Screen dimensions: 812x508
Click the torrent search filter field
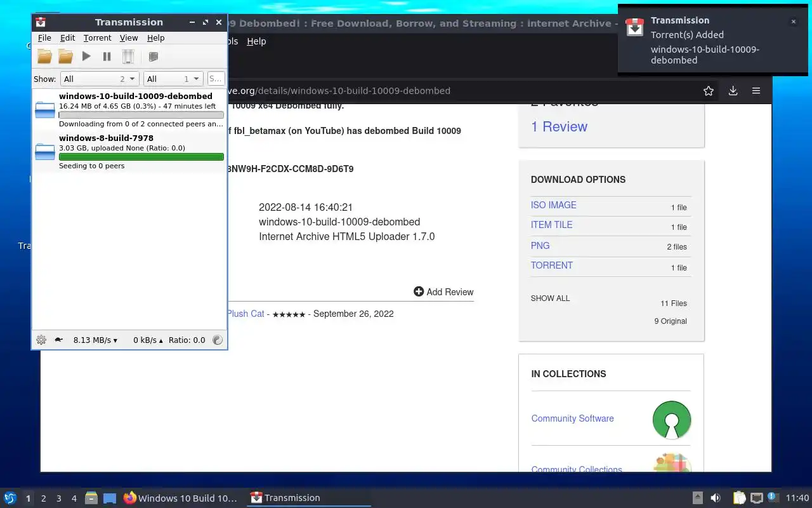point(216,79)
